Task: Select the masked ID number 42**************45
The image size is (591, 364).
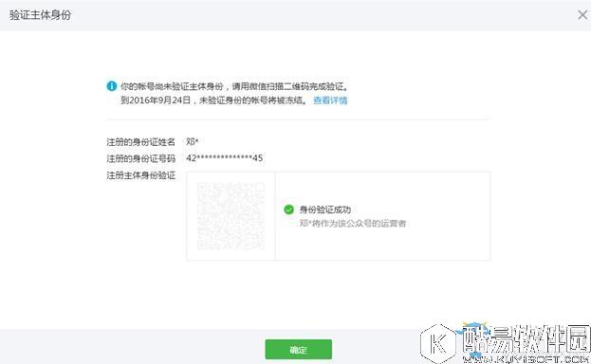Action: coord(224,158)
